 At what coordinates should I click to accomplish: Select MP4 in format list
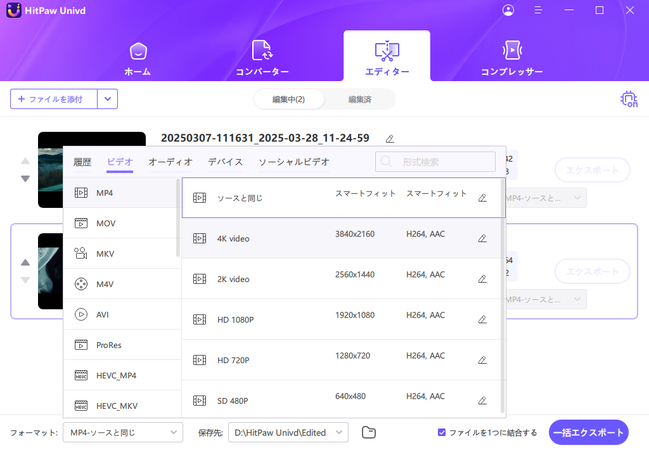click(120, 193)
